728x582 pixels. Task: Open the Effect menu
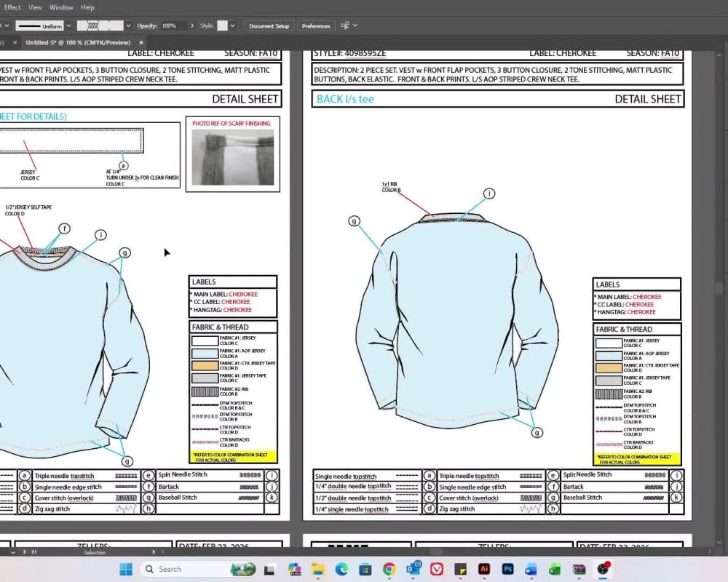tap(12, 7)
